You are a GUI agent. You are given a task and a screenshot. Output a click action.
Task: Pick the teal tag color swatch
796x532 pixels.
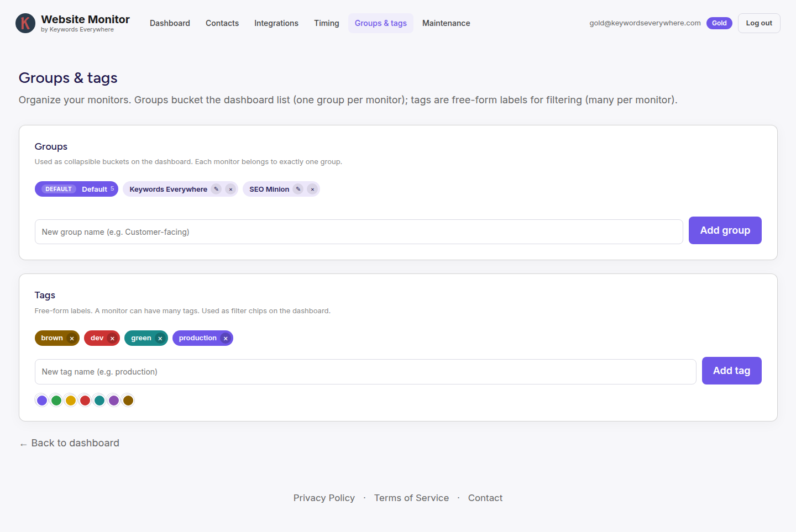(x=99, y=401)
